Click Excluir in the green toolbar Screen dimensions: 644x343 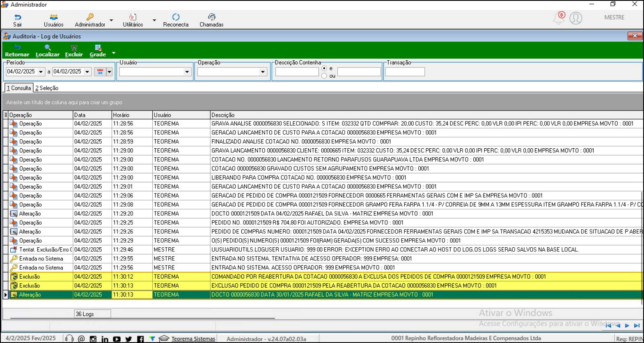pyautogui.click(x=74, y=51)
